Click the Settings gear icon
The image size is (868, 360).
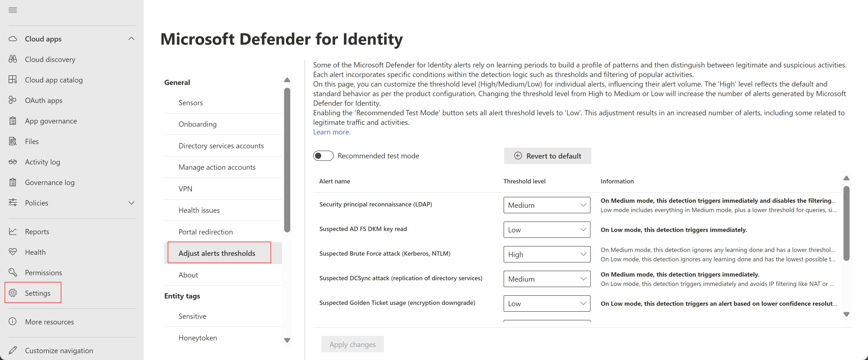pyautogui.click(x=13, y=293)
